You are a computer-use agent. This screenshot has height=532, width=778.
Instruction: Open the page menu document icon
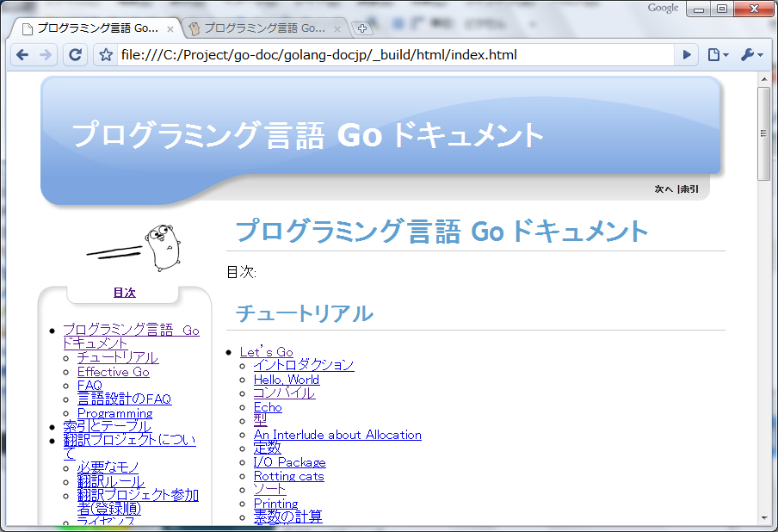click(718, 54)
